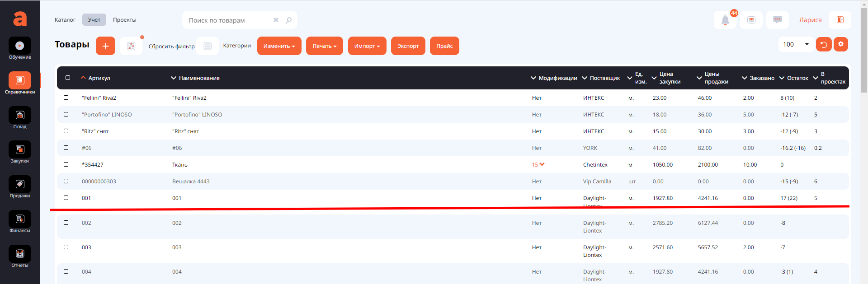Expand the Изменить dropdown button
Viewport: 868px width, 284px height.
pos(279,46)
